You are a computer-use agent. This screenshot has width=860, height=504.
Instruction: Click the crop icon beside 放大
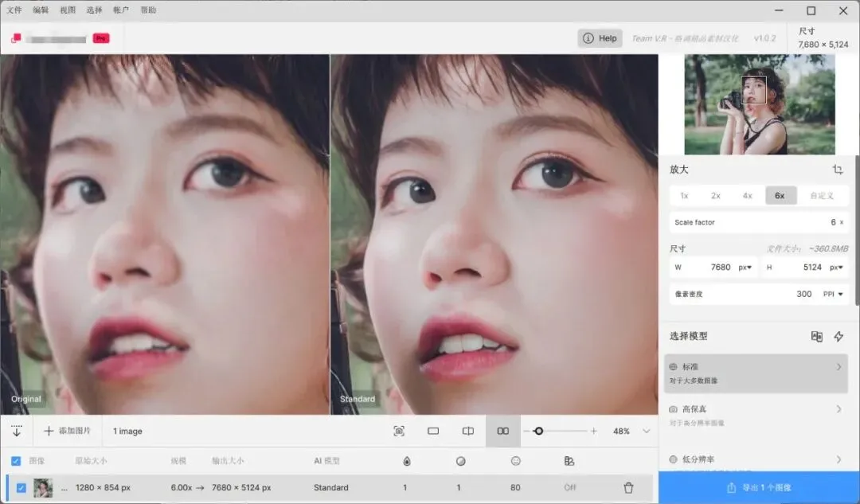[838, 170]
